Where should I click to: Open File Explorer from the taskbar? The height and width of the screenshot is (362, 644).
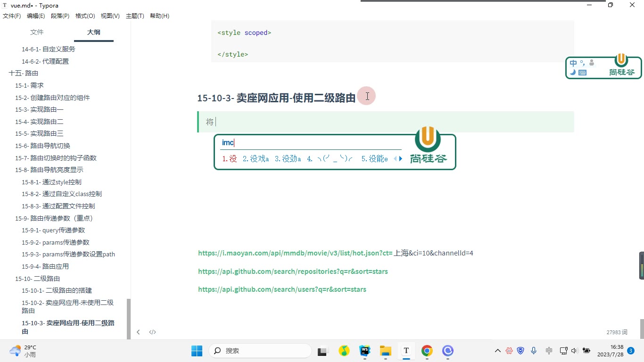pyautogui.click(x=386, y=351)
